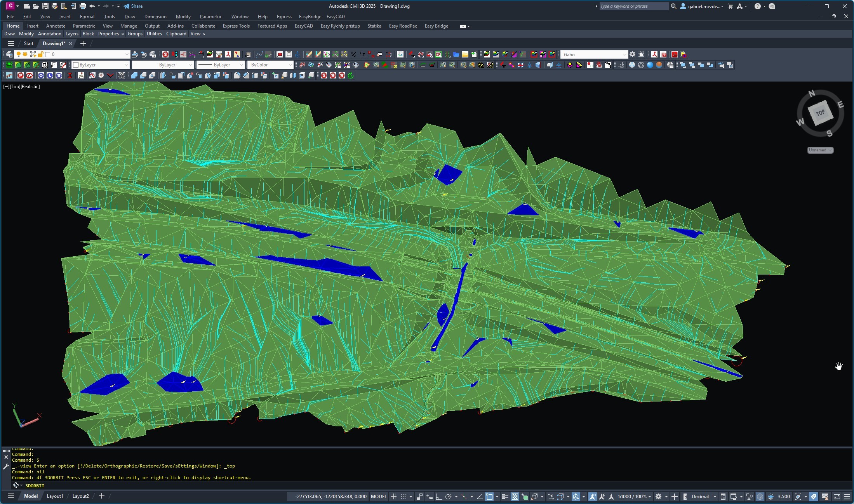Click the Workspace settings gear near Gabo
The height and width of the screenshot is (504, 854).
coord(632,54)
